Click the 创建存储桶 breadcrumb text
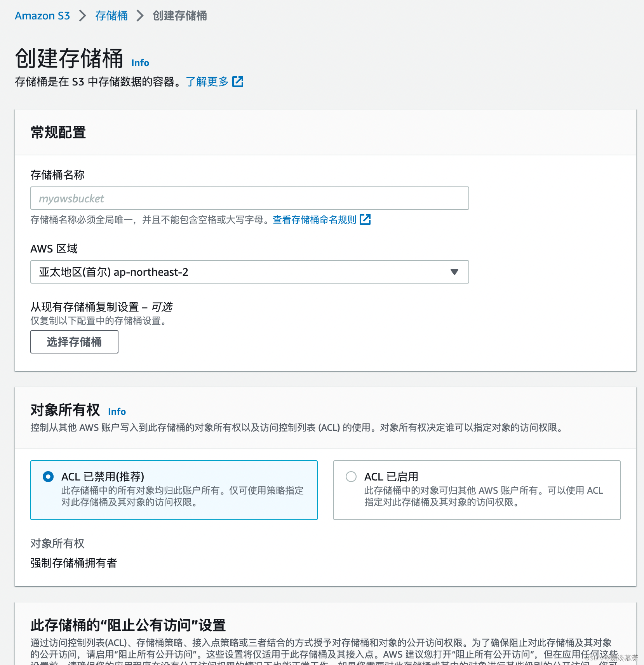 180,16
